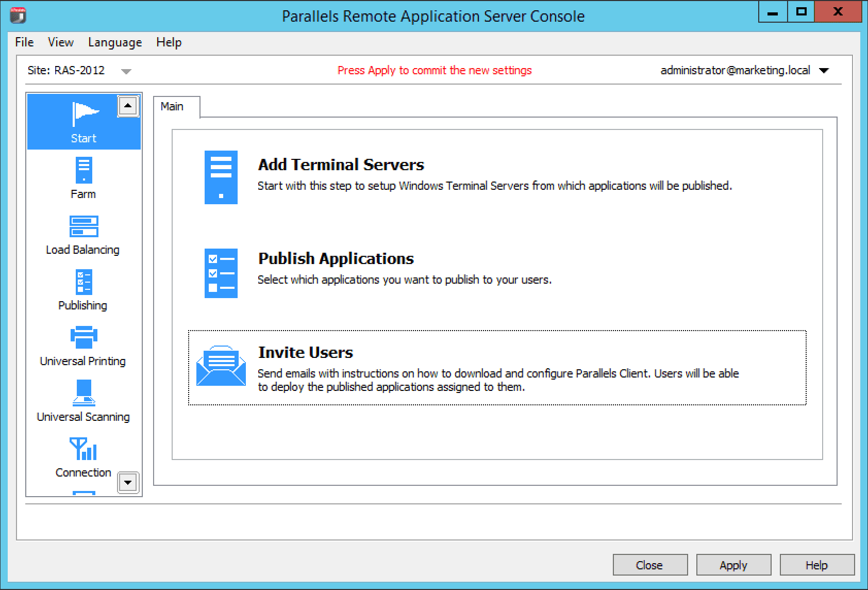Image resolution: width=868 pixels, height=590 pixels.
Task: Expand the Site RAS-2012 dropdown arrow
Action: coord(126,71)
